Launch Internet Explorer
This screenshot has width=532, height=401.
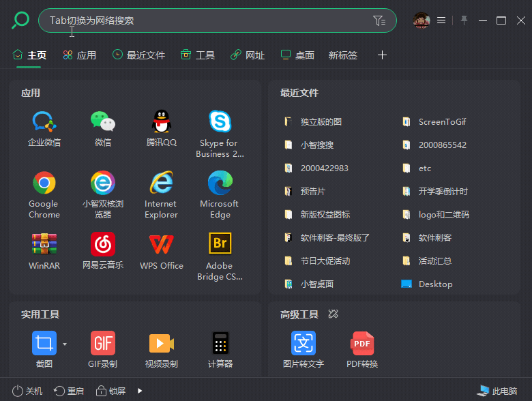(x=162, y=195)
